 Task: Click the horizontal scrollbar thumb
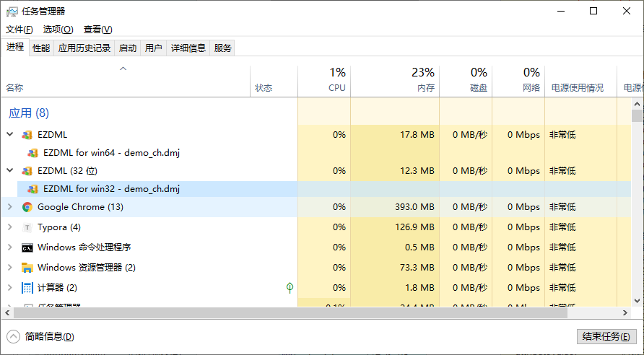point(290,312)
